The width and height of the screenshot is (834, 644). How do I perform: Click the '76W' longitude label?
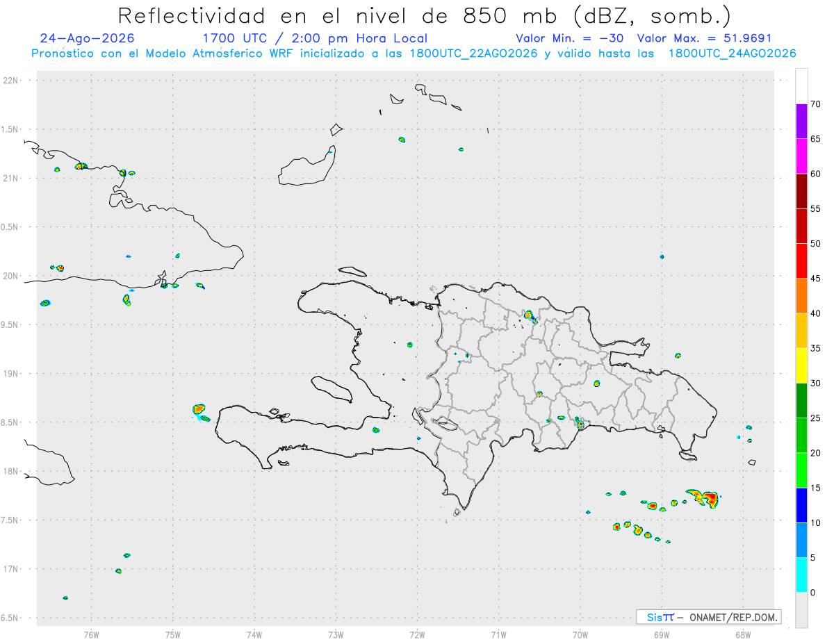[91, 634]
